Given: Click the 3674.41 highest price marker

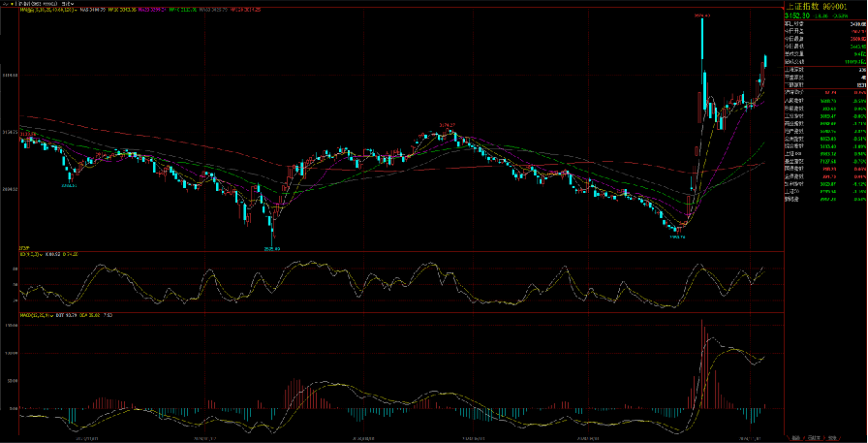Looking at the screenshot, I should [702, 16].
